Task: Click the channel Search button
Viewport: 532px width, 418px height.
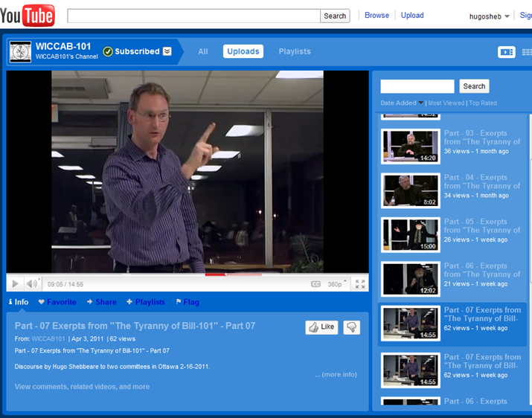Action: (474, 86)
